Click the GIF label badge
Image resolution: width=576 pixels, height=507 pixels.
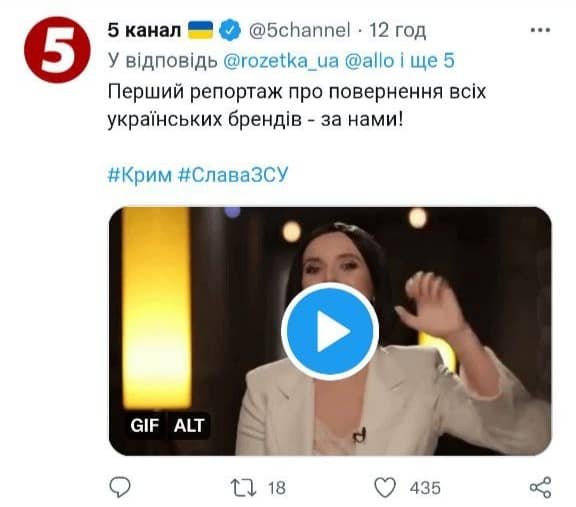[145, 426]
